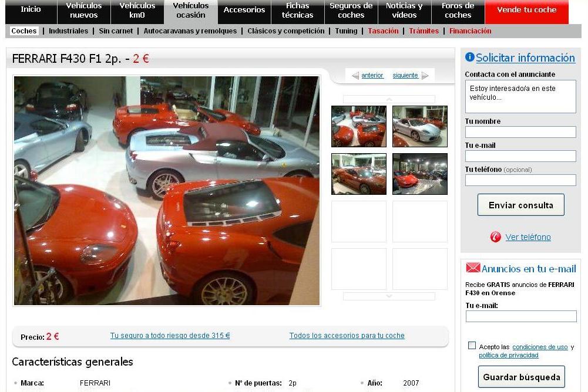Click the Vende tu coche red button
The width and height of the screenshot is (588, 392).
[526, 10]
